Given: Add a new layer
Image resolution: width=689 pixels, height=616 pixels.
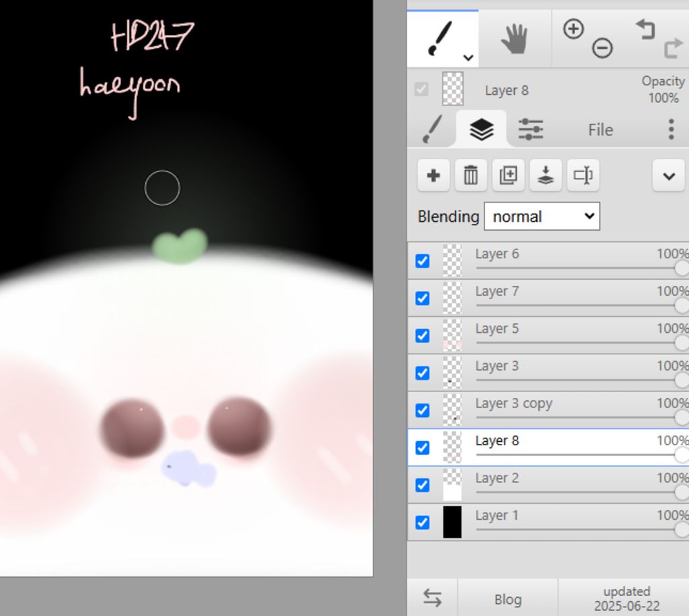Looking at the screenshot, I should coord(433,176).
